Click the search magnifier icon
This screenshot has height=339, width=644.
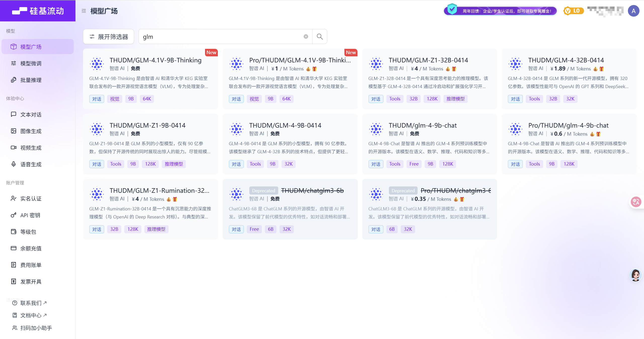point(320,37)
